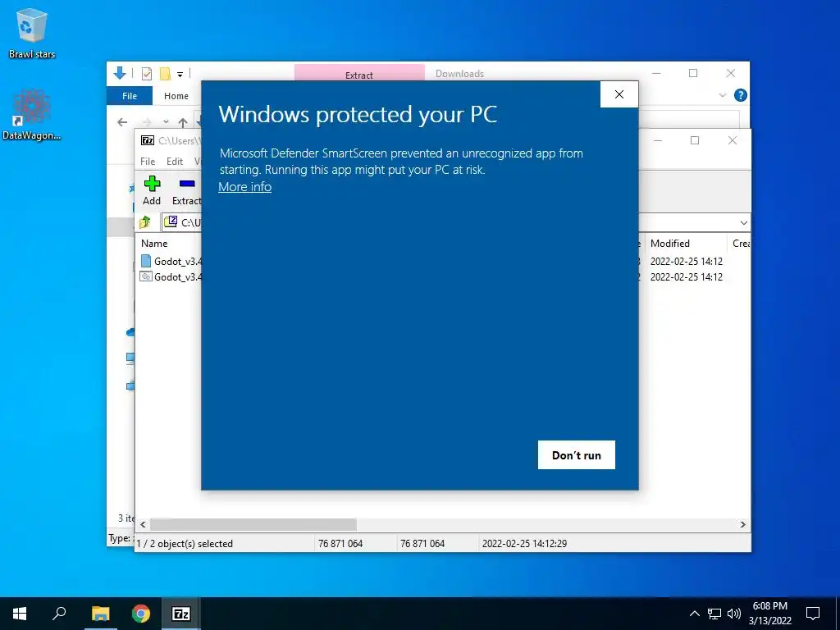The width and height of the screenshot is (840, 630).
Task: Show hidden system tray icons
Action: [694, 614]
